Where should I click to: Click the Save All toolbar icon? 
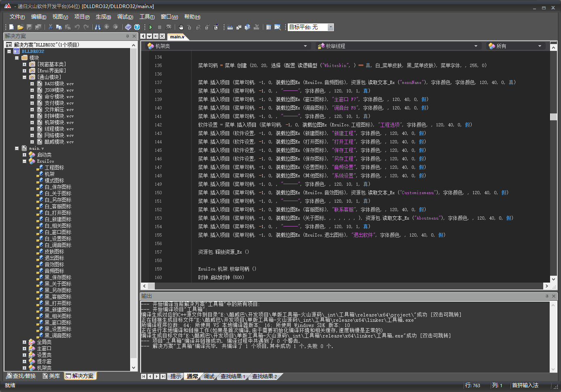38,27
